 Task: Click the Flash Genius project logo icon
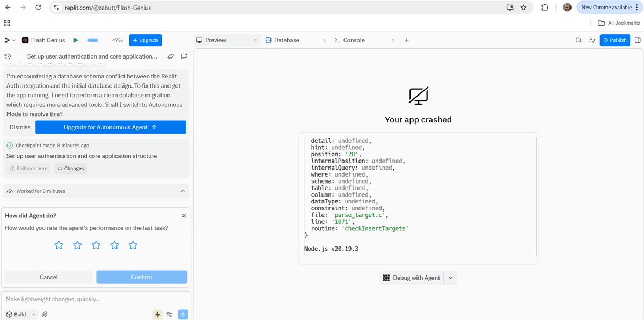click(x=25, y=40)
